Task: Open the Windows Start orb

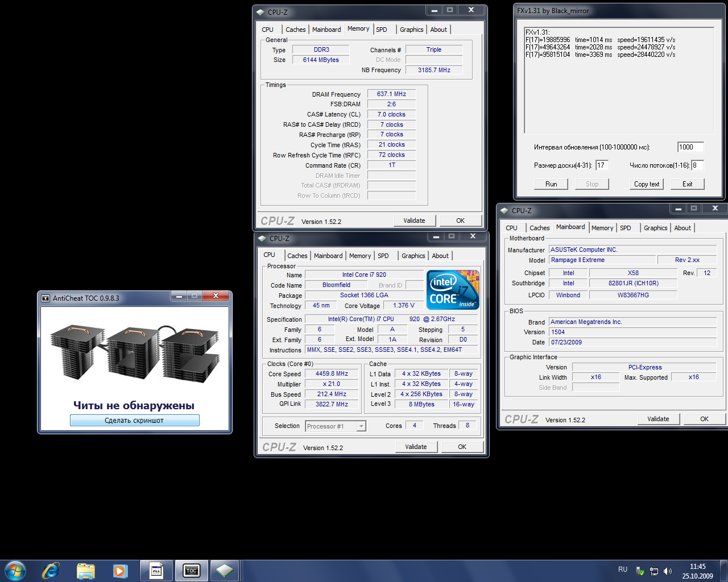Action: coord(15,571)
